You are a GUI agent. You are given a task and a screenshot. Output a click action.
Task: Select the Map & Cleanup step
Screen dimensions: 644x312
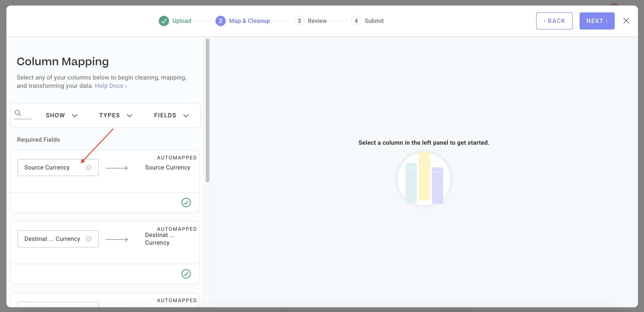coord(249,21)
